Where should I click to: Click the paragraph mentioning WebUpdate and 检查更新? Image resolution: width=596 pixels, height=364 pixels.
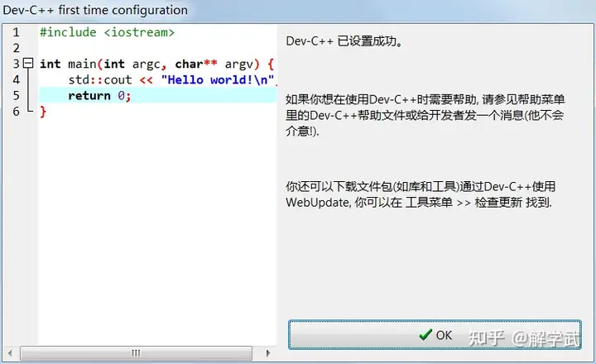tap(421, 194)
